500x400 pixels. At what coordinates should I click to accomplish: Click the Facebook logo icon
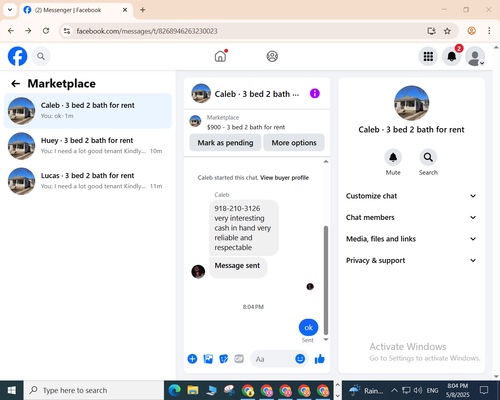pos(17,56)
